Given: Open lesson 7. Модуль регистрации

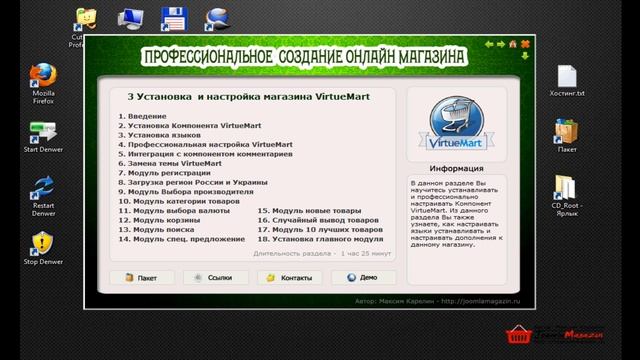Looking at the screenshot, I should [x=164, y=173].
